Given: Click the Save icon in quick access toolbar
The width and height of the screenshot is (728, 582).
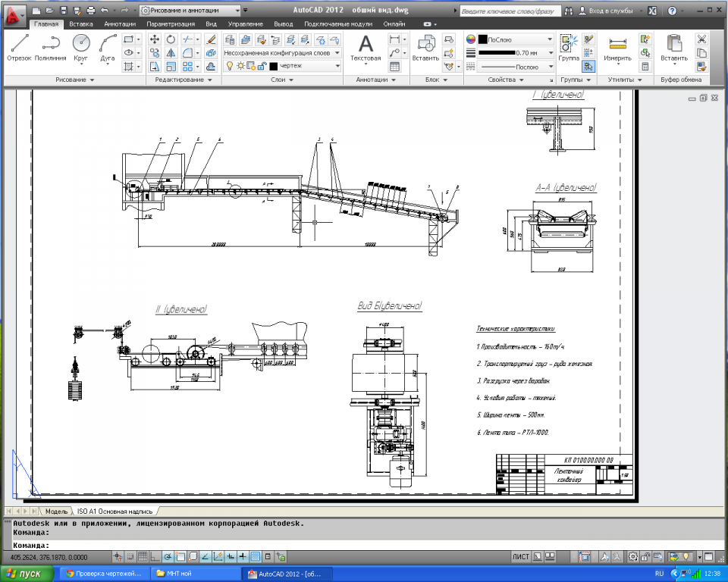Looking at the screenshot, I should click(64, 10).
